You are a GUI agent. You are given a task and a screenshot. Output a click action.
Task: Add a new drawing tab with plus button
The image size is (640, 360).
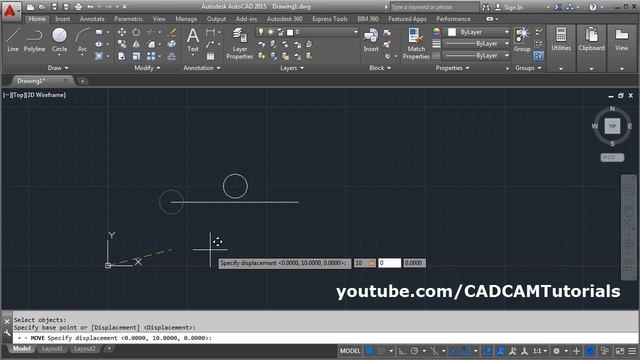82,81
